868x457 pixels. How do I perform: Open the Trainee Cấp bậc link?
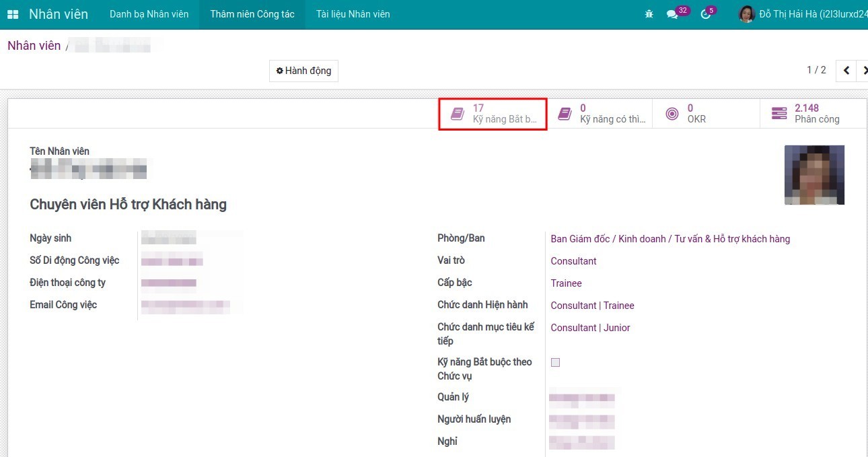click(x=566, y=283)
